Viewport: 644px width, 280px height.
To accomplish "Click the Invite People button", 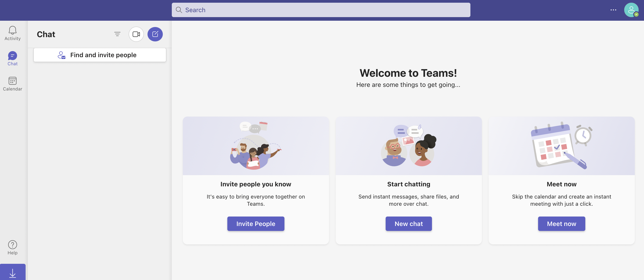I will (256, 224).
